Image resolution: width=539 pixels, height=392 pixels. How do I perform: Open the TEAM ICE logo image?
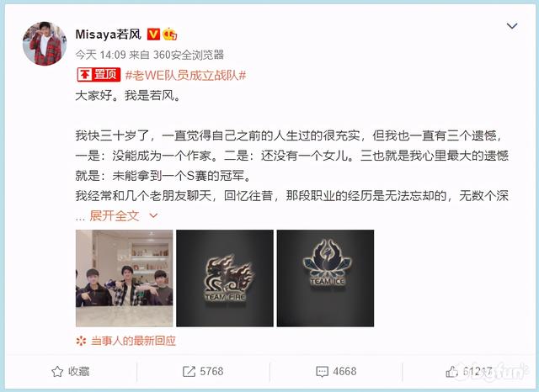click(325, 278)
